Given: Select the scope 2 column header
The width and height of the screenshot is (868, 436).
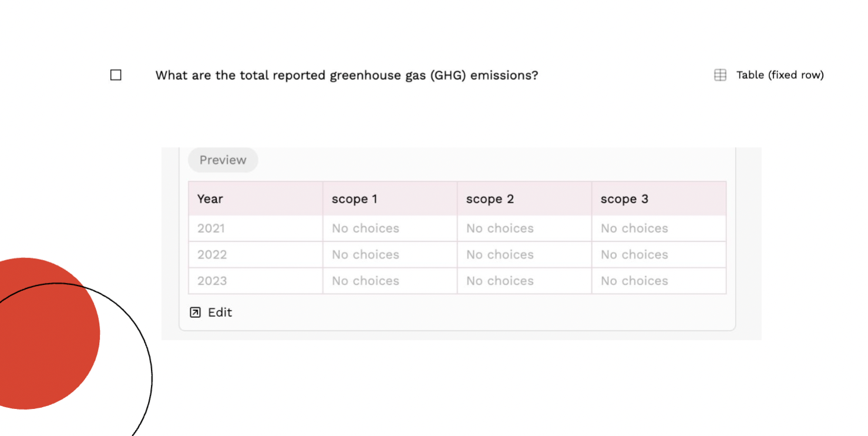Looking at the screenshot, I should click(x=490, y=199).
